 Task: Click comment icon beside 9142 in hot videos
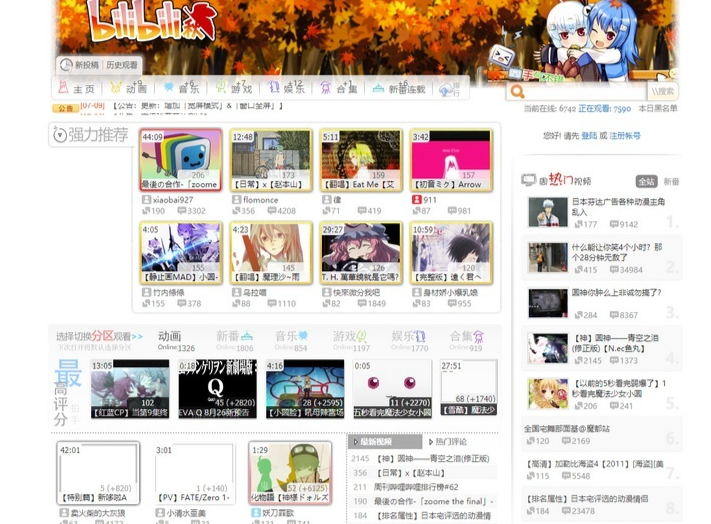[614, 224]
